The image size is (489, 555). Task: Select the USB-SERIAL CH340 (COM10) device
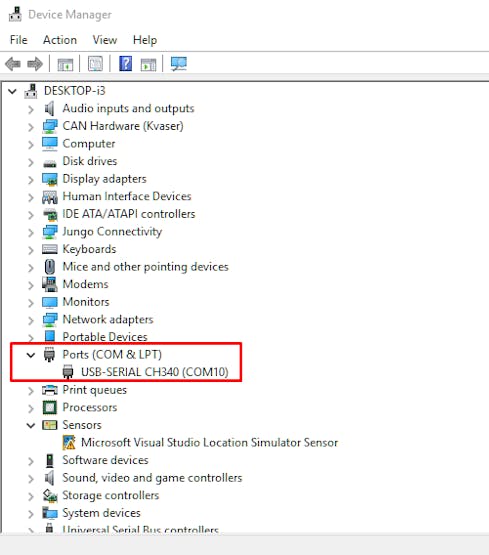(x=155, y=372)
